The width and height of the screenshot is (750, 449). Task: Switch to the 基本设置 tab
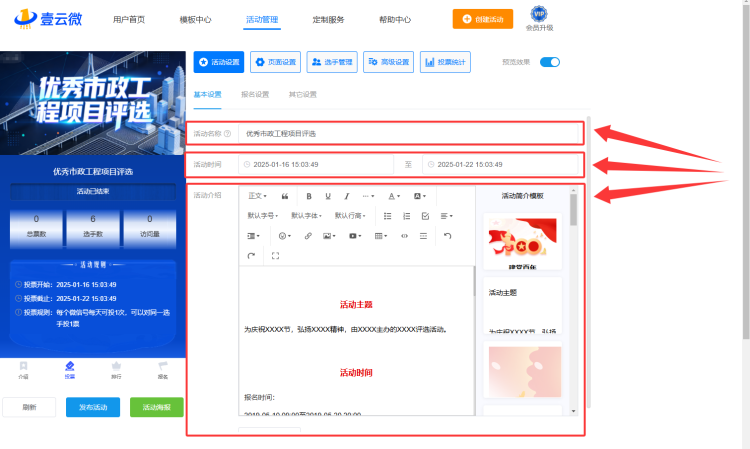[x=207, y=95]
